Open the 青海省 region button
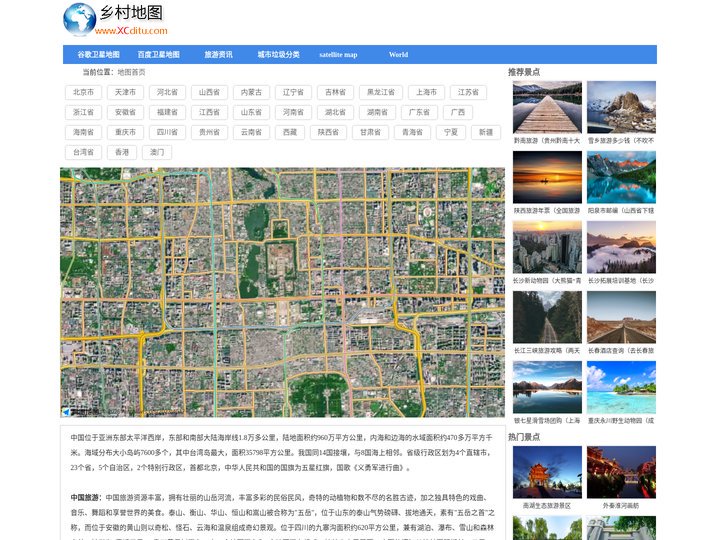Viewport: 720px width, 540px height. (x=412, y=132)
